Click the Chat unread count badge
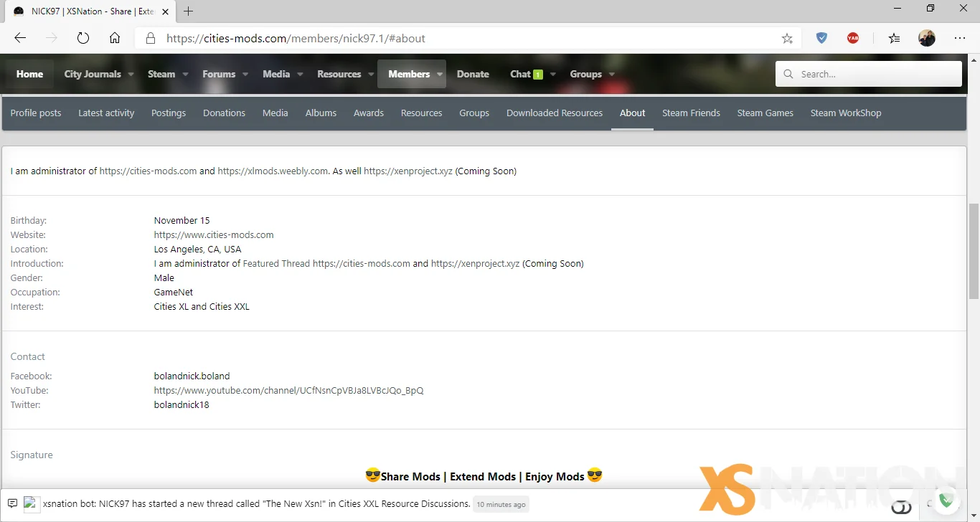 [538, 75]
